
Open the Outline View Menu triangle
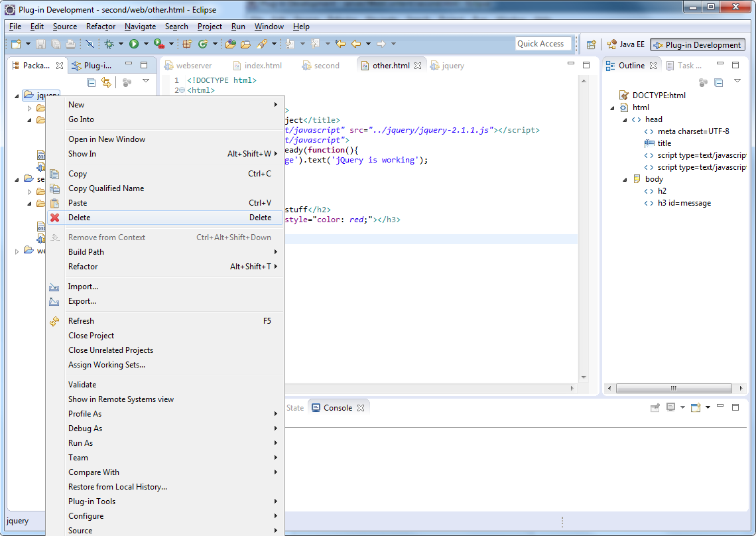pos(737,81)
